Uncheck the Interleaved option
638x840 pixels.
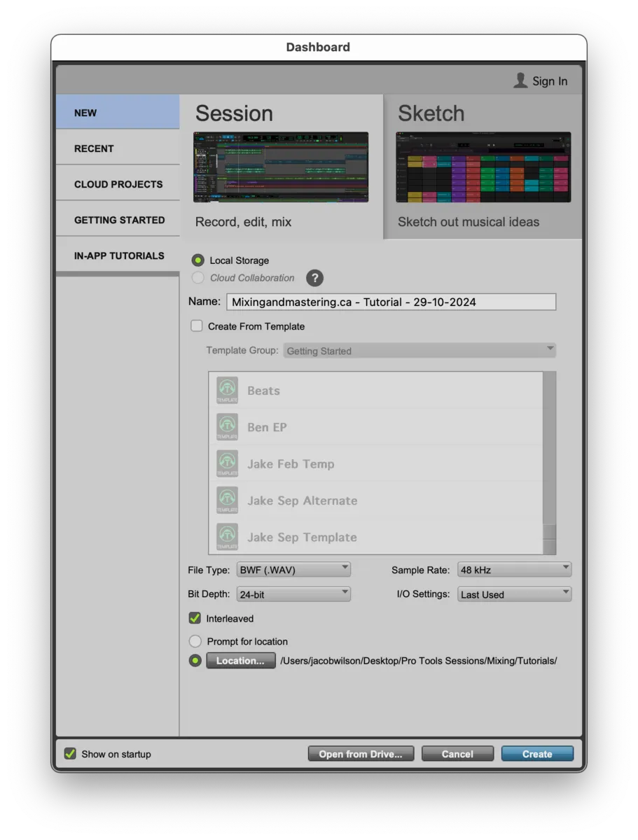click(195, 618)
